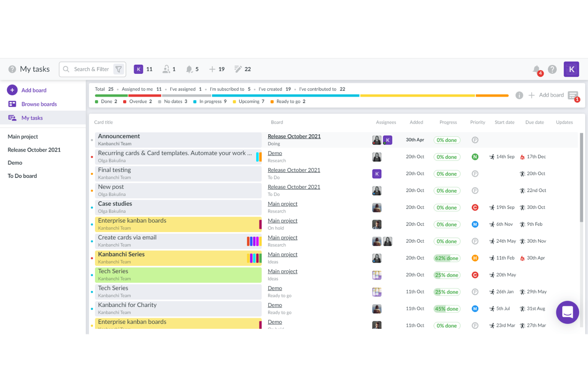
Task: Open the New post card
Action: 178,191
